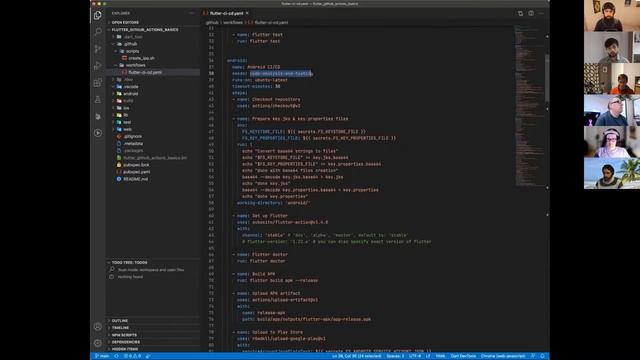Image resolution: width=640 pixels, height=360 pixels.
Task: Open the Testing flask icon in the activity bar
Action: tap(98, 99)
